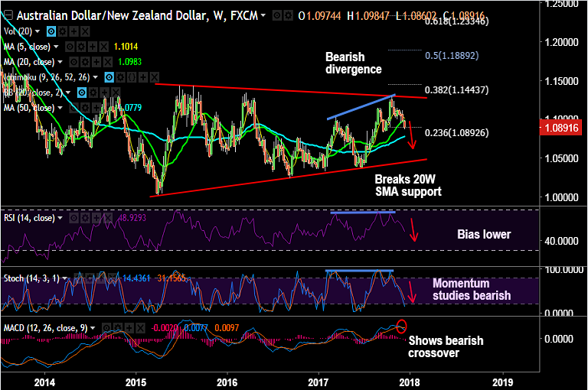
Task: Toggle MA (5, close) visibility eye
Action: pos(70,47)
